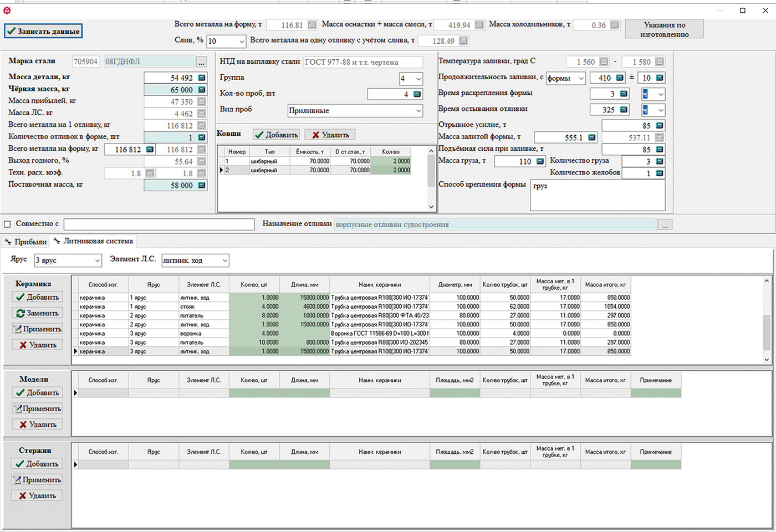Click the ellipsis button beside Марка стали
The image size is (776, 532).
[201, 62]
